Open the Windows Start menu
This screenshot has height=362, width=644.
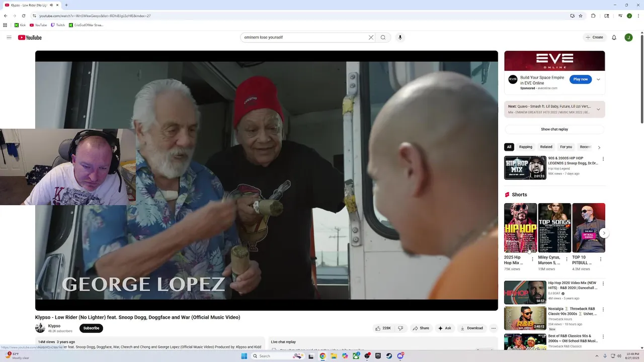[244, 356]
